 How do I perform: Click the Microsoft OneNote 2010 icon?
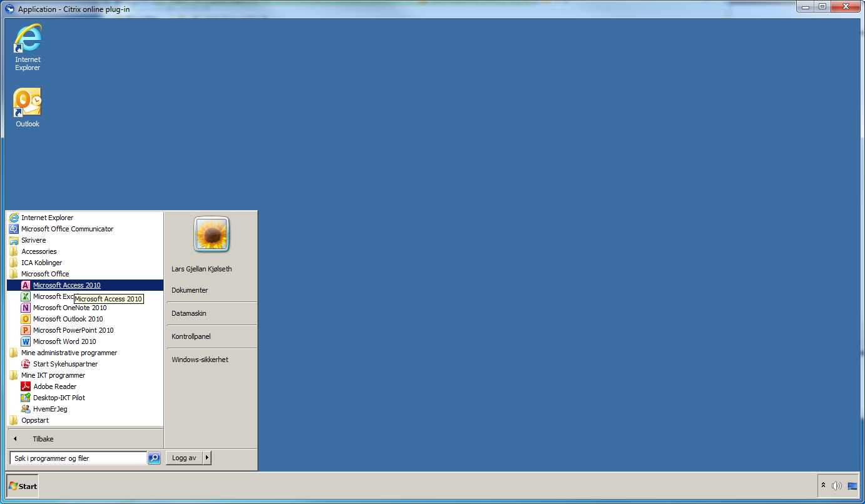tap(26, 308)
